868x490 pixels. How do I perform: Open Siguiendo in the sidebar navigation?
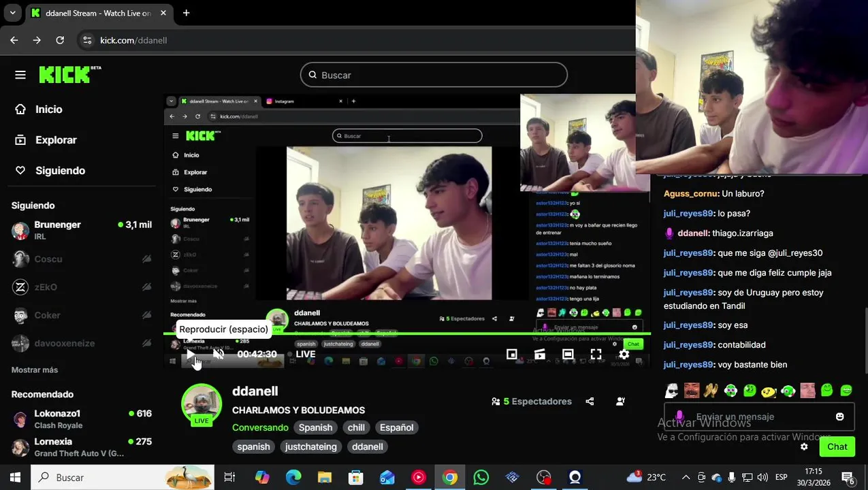click(x=50, y=170)
